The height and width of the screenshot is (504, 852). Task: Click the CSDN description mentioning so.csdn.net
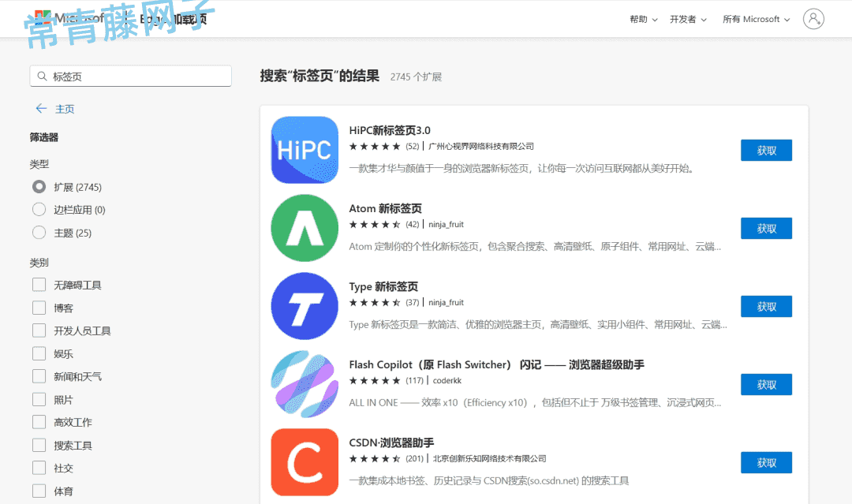coord(489,480)
